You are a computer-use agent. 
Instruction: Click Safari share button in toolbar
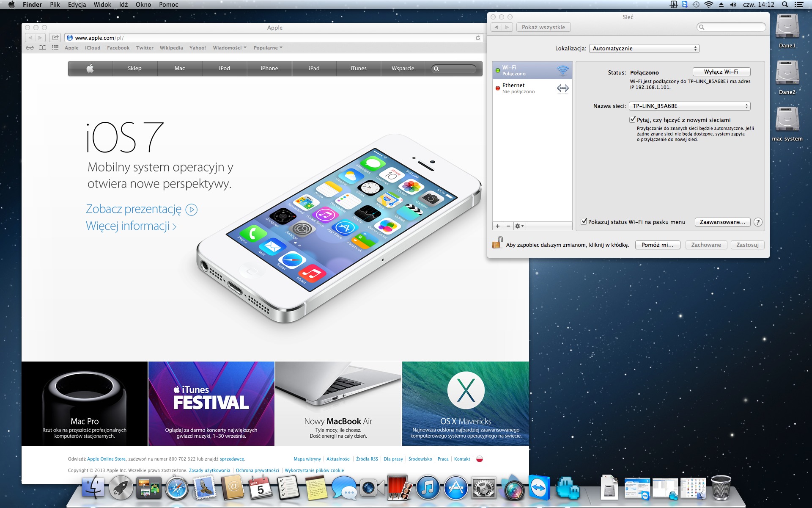(x=55, y=38)
